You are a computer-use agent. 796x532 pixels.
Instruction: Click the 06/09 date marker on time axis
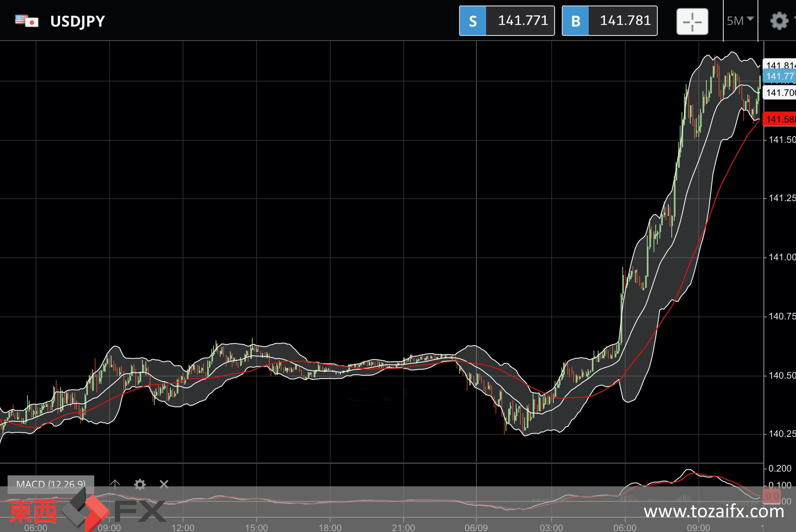(x=476, y=527)
